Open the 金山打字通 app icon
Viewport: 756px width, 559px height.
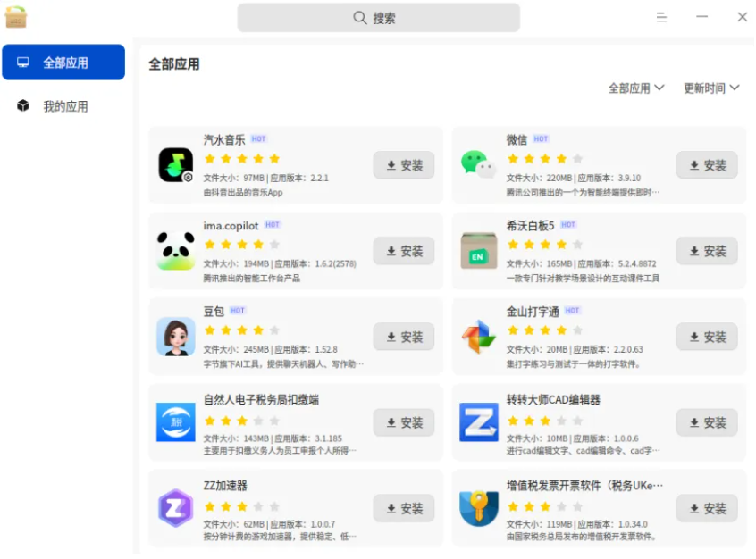(x=478, y=337)
